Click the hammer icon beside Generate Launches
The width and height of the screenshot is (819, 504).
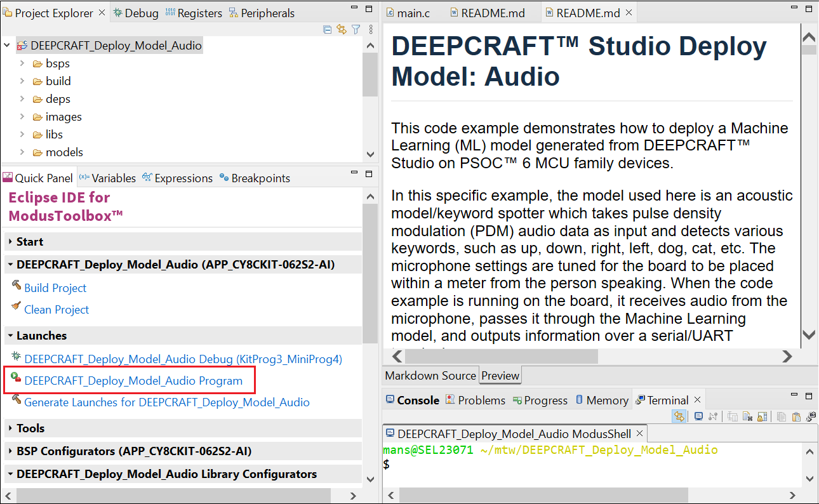click(x=17, y=401)
